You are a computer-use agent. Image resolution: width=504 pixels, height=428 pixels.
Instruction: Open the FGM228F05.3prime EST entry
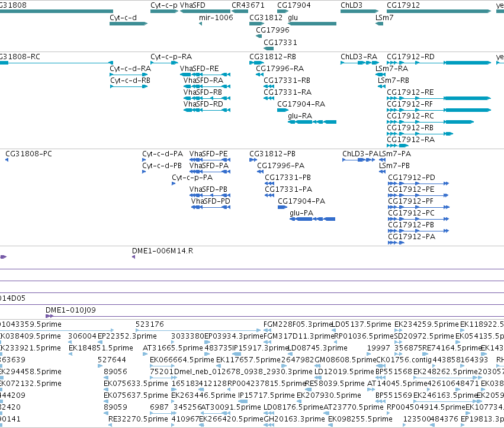click(268, 330)
